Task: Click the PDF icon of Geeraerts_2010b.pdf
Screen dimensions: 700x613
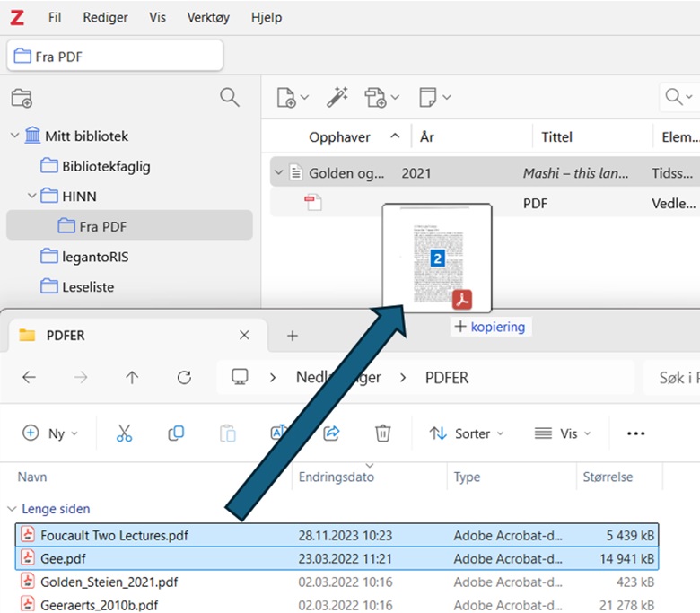Action: click(28, 604)
